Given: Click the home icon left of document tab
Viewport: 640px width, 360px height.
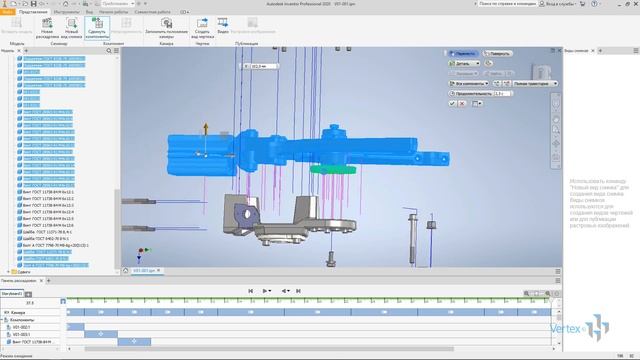Looking at the screenshot, I should point(126,271).
